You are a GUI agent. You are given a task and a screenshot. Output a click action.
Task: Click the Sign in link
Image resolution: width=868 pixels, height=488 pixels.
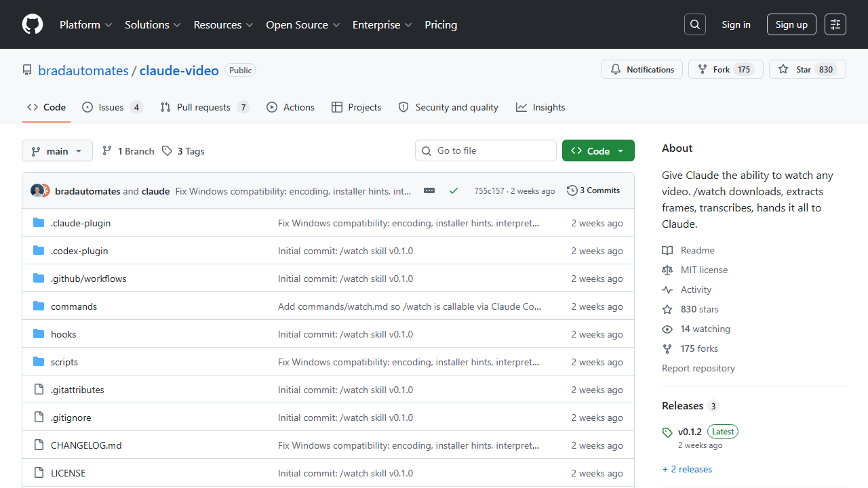pos(736,24)
